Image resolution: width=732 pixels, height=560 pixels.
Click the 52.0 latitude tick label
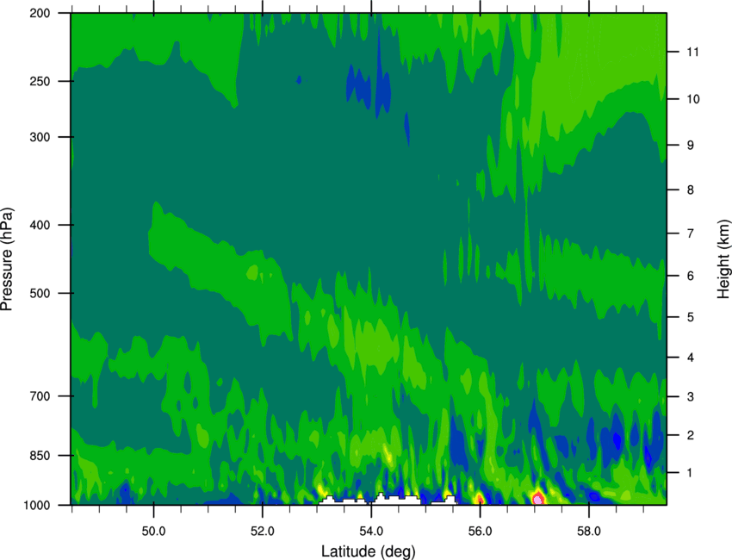pos(263,532)
